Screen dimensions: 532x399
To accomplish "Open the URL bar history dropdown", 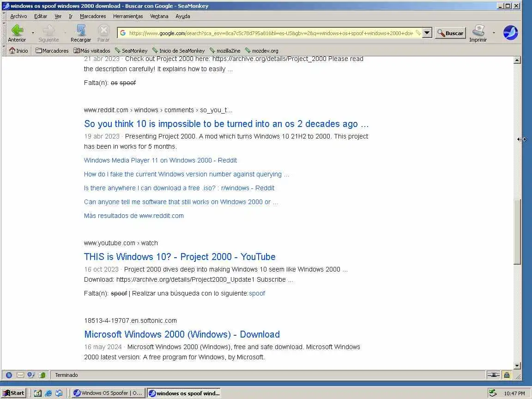I will [x=427, y=33].
